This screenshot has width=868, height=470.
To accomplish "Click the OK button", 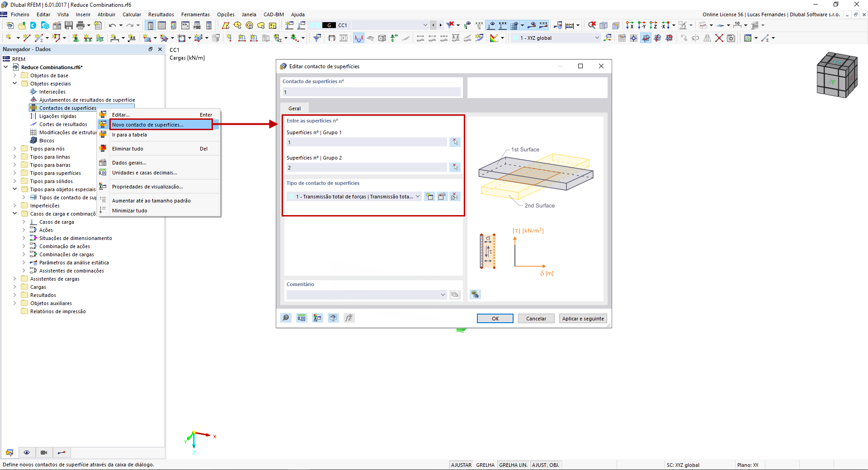I will (x=495, y=319).
